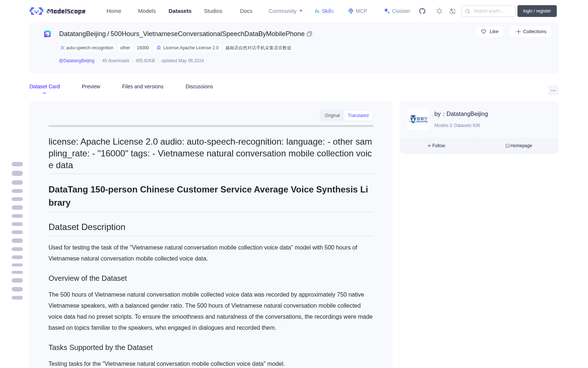The image size is (588, 368).
Task: Click the heart icon on Like
Action: (x=484, y=32)
